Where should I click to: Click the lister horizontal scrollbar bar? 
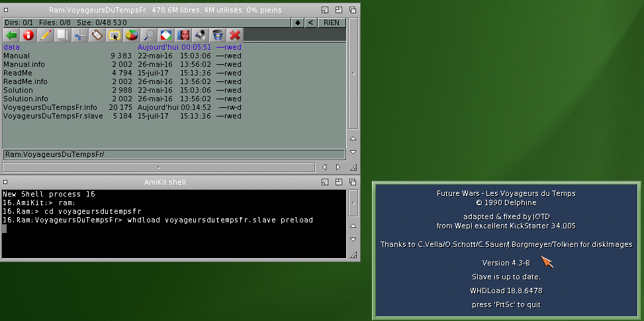coord(159,167)
